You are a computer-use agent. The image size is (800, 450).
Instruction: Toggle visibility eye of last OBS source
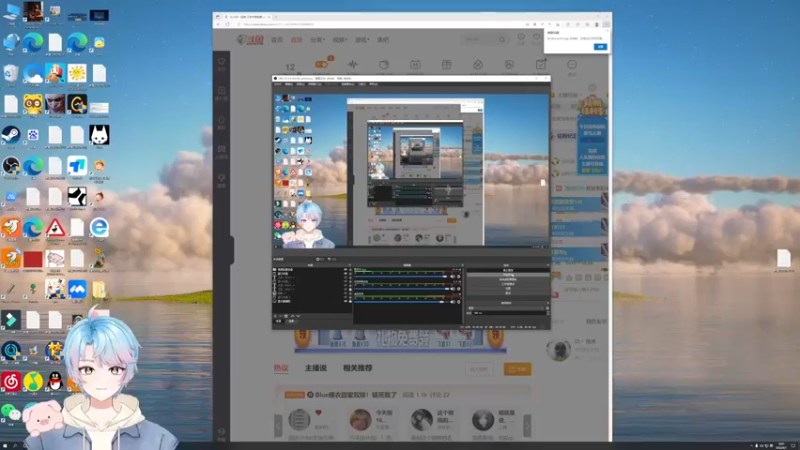[x=346, y=301]
